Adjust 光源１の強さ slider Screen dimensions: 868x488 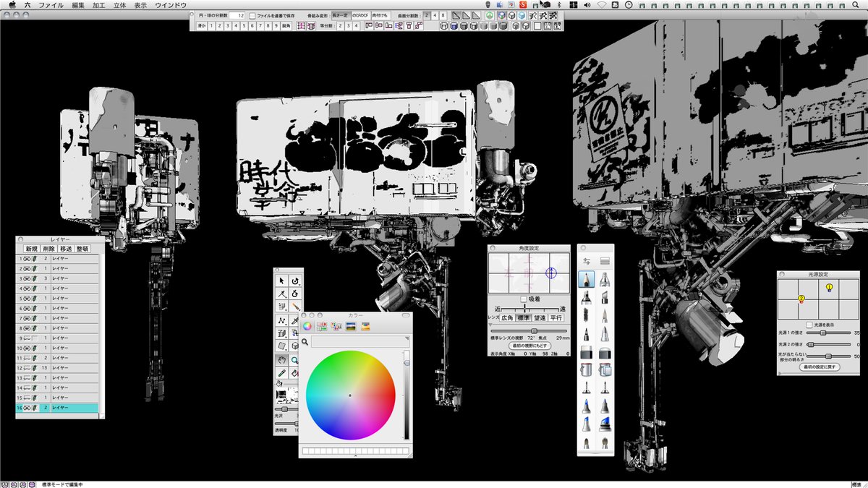(x=828, y=333)
